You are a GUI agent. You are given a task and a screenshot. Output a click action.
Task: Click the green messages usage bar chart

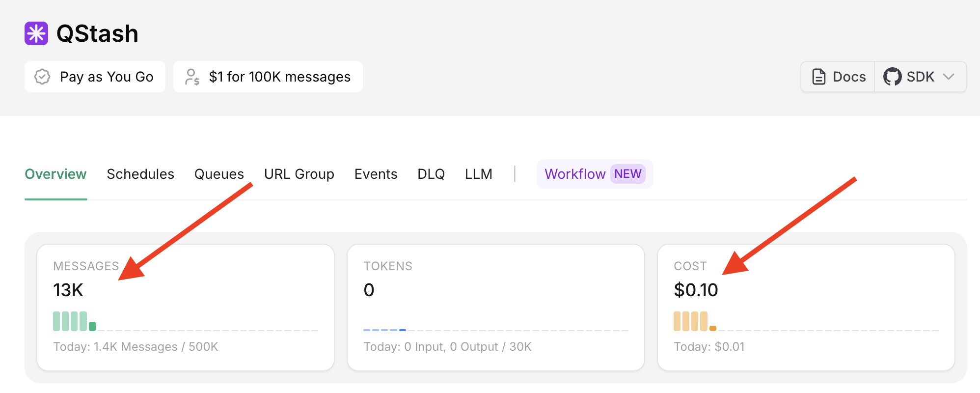(74, 321)
